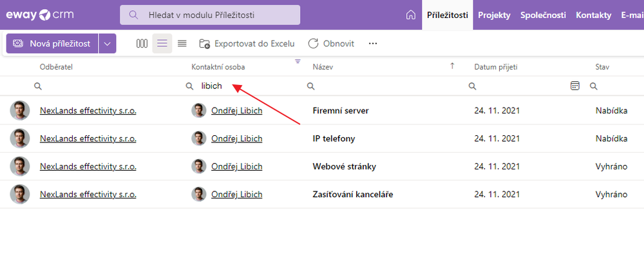Image resolution: width=644 pixels, height=268 pixels.
Task: Select the medium row density view icon
Action: 162,44
